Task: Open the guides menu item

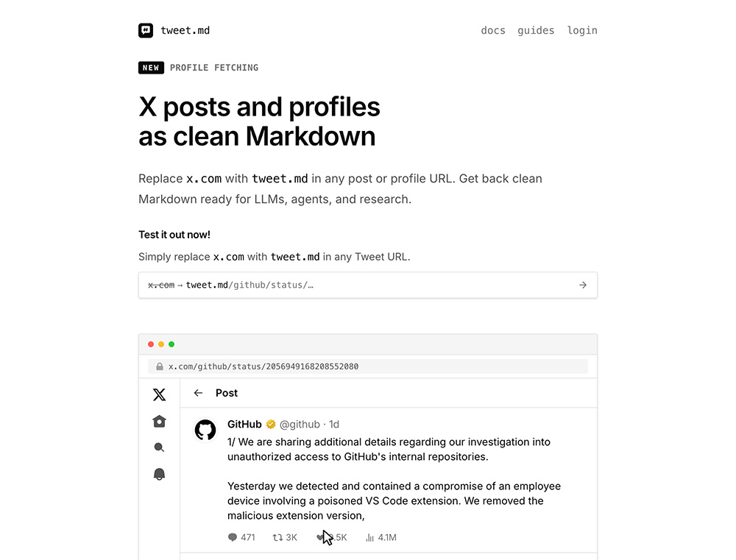Action: pos(536,30)
